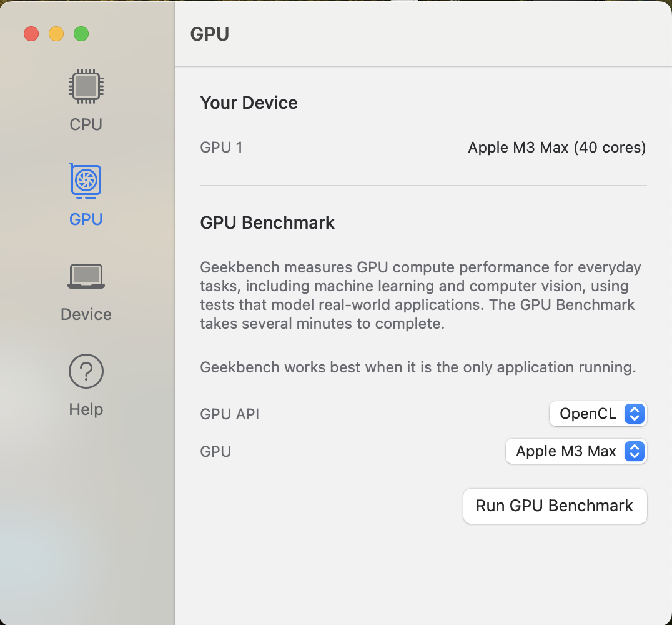Click the 'GPU API' label text
The height and width of the screenshot is (625, 672).
pos(229,414)
